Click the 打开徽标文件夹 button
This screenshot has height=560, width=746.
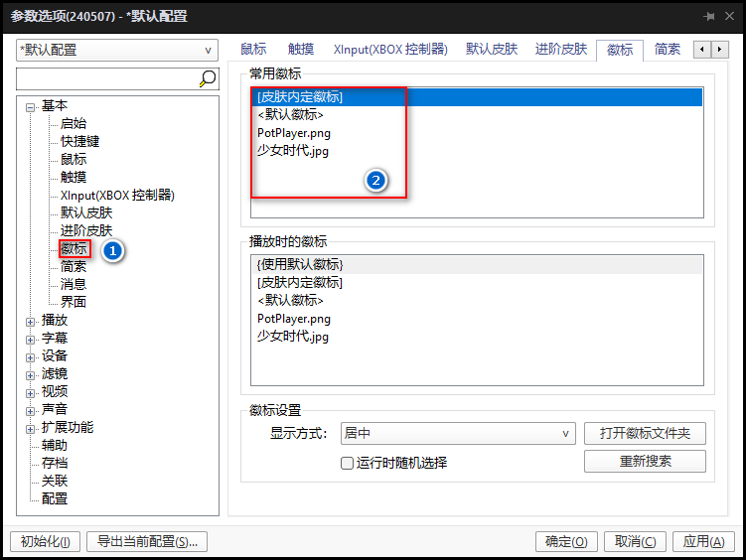click(645, 434)
